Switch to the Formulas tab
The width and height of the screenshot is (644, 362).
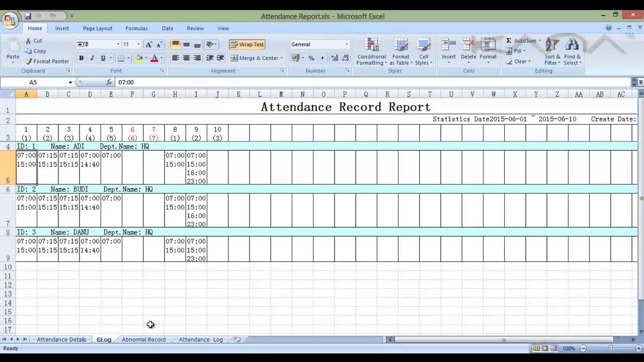coord(136,28)
